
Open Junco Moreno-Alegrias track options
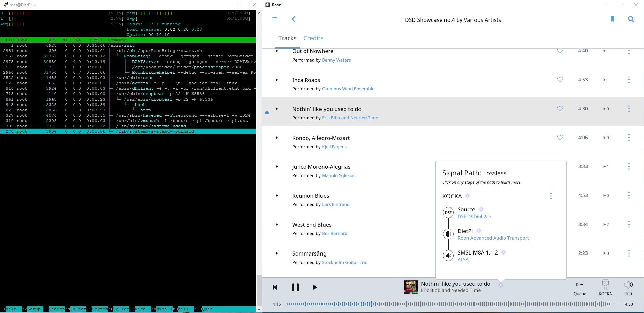[x=629, y=167]
